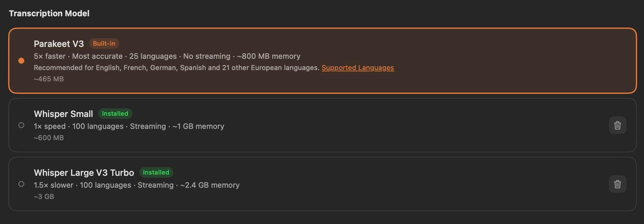
Task: Select the Parakeet V3 radio button
Action: click(x=21, y=61)
